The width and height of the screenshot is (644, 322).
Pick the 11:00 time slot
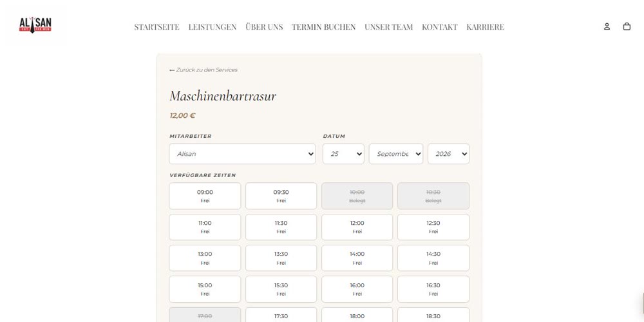coord(205,227)
